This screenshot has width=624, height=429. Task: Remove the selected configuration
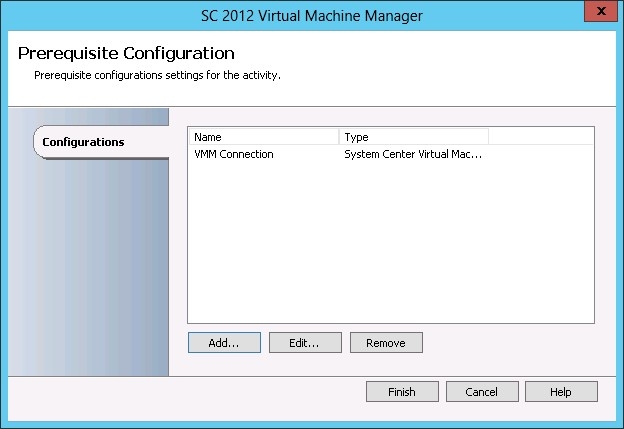tap(386, 343)
